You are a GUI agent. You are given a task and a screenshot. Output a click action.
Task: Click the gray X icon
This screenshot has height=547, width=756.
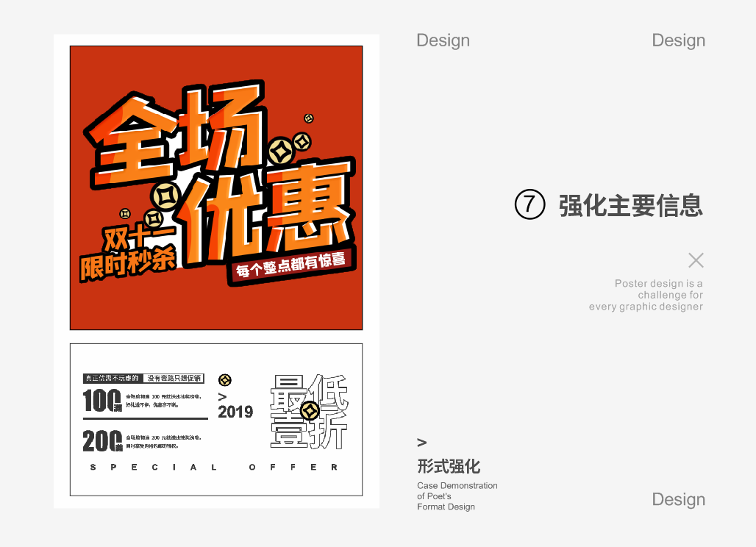coord(696,260)
